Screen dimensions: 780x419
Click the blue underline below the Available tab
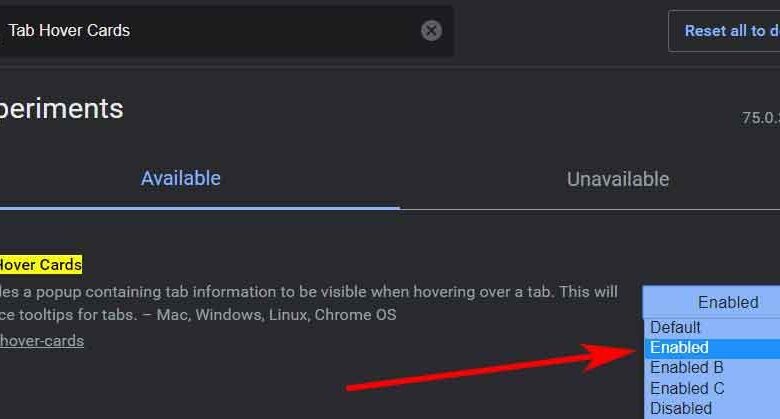coord(200,207)
